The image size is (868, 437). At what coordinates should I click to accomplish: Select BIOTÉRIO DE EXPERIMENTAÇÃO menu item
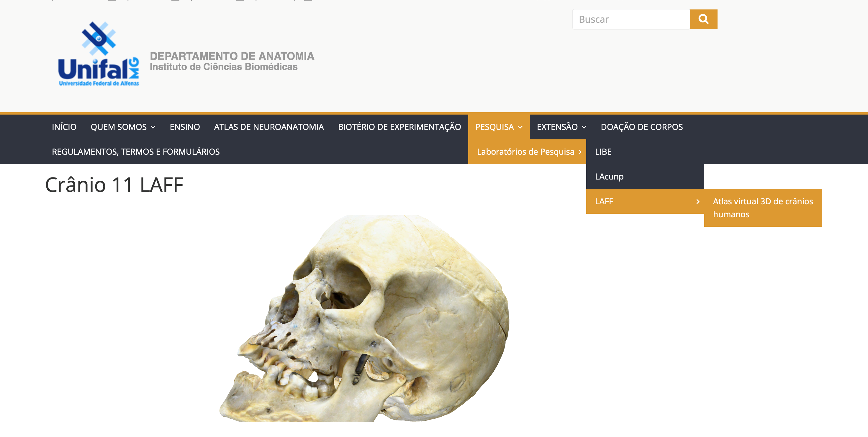pos(399,127)
